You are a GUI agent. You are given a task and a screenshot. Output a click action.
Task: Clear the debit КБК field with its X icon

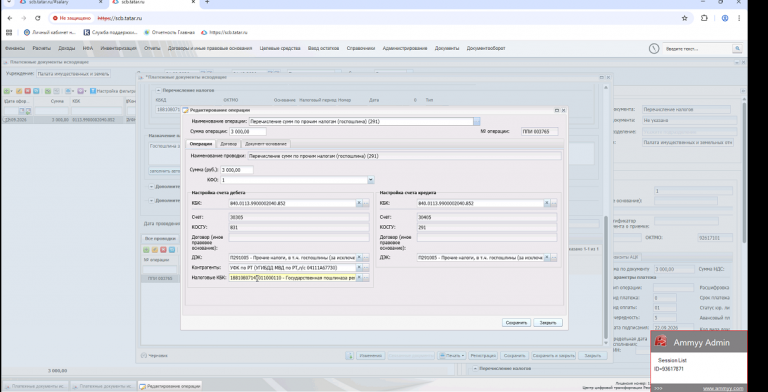(359, 203)
